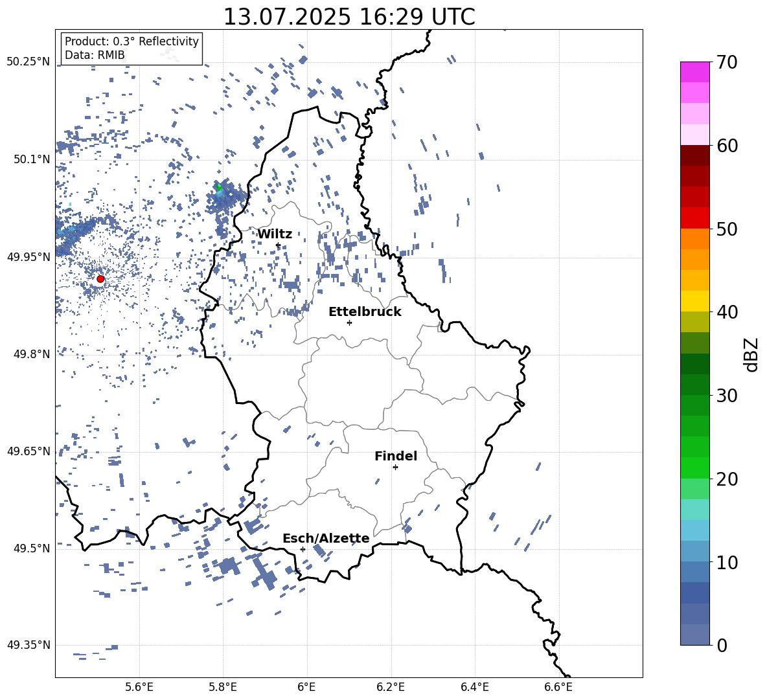
Task: Click the 50.1°N latitude label
Action: pyautogui.click(x=32, y=159)
